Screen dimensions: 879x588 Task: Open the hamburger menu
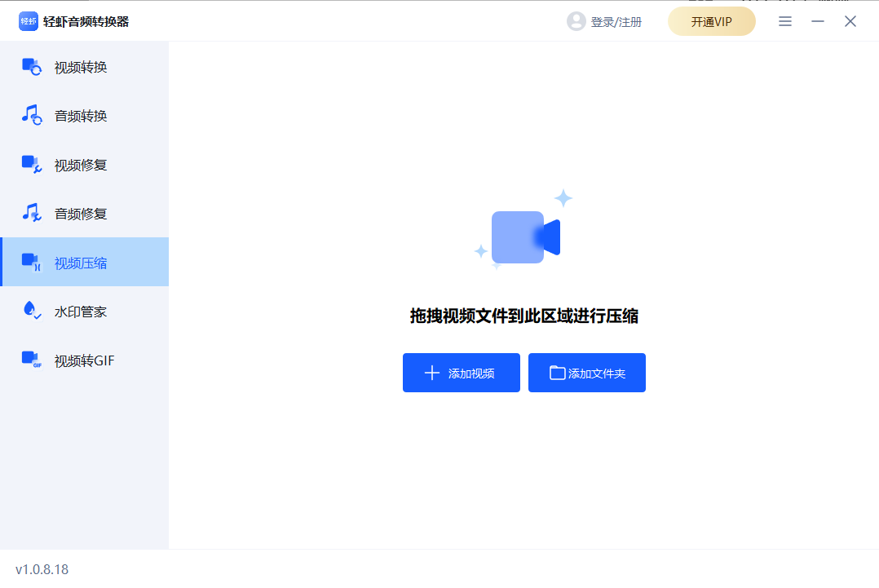tap(784, 21)
